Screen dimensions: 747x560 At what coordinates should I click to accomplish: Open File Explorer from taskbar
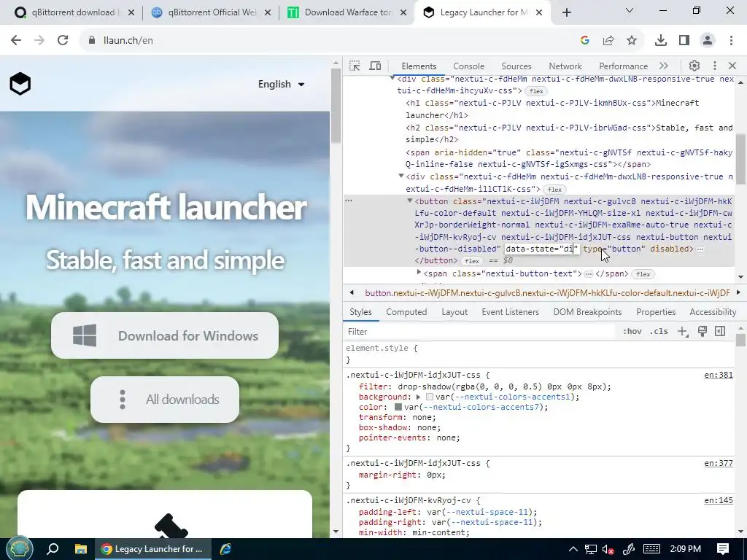click(81, 549)
